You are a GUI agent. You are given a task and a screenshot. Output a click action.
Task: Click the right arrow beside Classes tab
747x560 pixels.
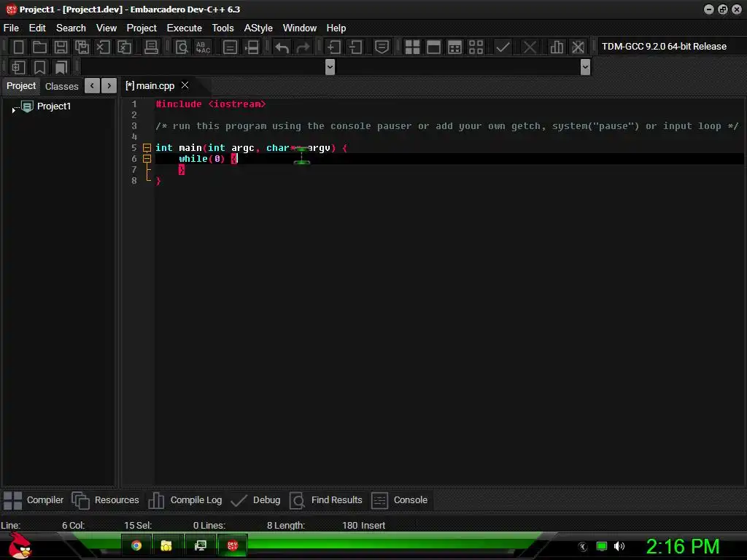coord(109,86)
